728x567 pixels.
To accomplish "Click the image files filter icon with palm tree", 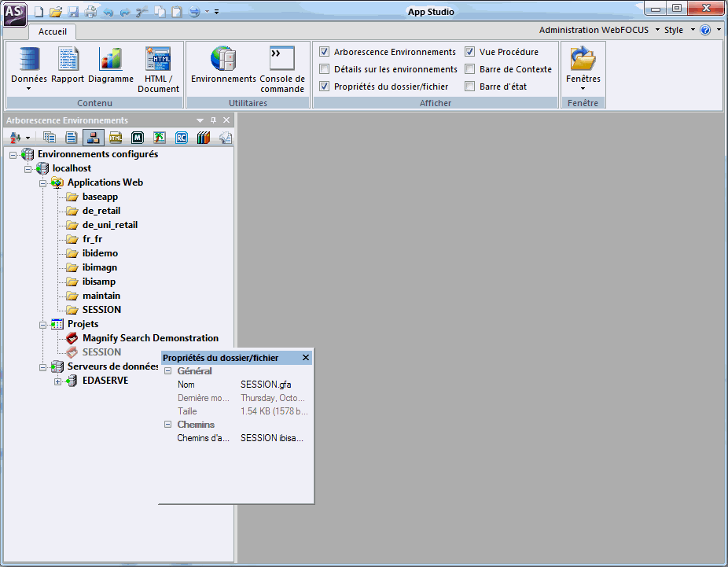I will (160, 138).
